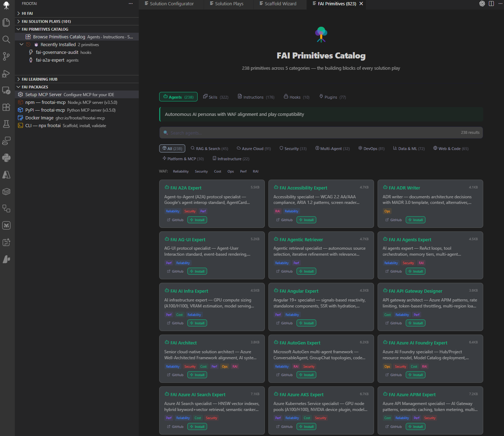Switch to the Solution Configurator tab
The width and height of the screenshot is (504, 436).
click(x=169, y=4)
